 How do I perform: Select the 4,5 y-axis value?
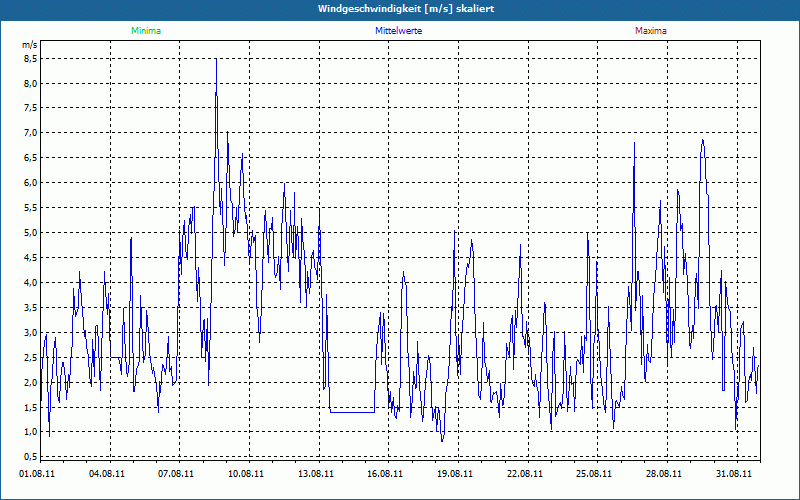(31, 258)
